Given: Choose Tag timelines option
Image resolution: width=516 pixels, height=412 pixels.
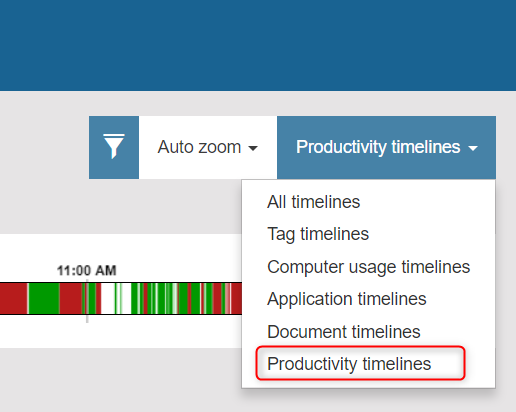Looking at the screenshot, I should click(318, 234).
